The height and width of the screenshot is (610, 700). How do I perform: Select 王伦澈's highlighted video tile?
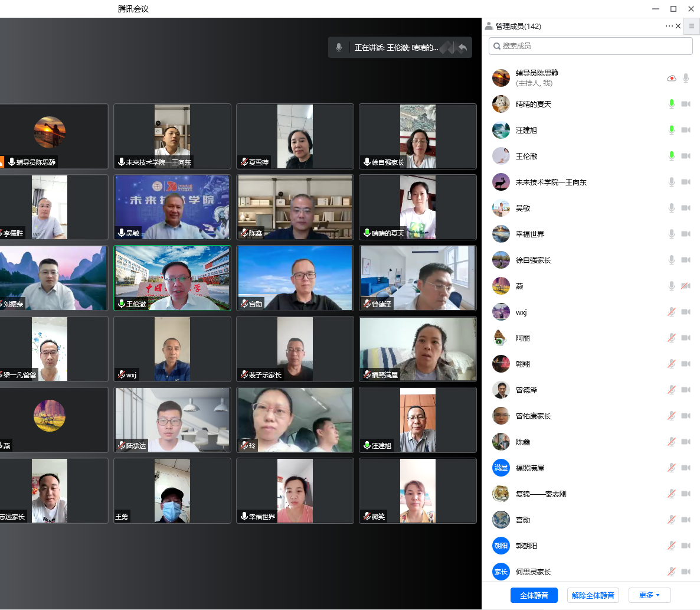172,278
